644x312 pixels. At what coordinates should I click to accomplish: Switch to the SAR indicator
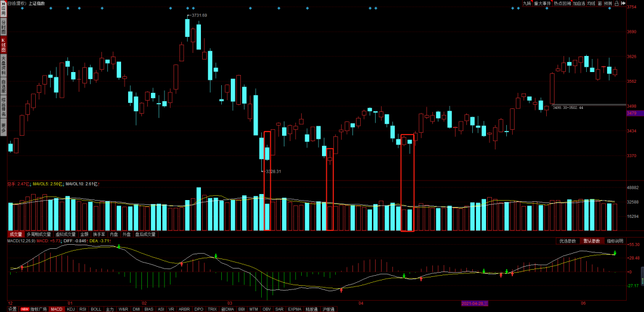[279, 309]
